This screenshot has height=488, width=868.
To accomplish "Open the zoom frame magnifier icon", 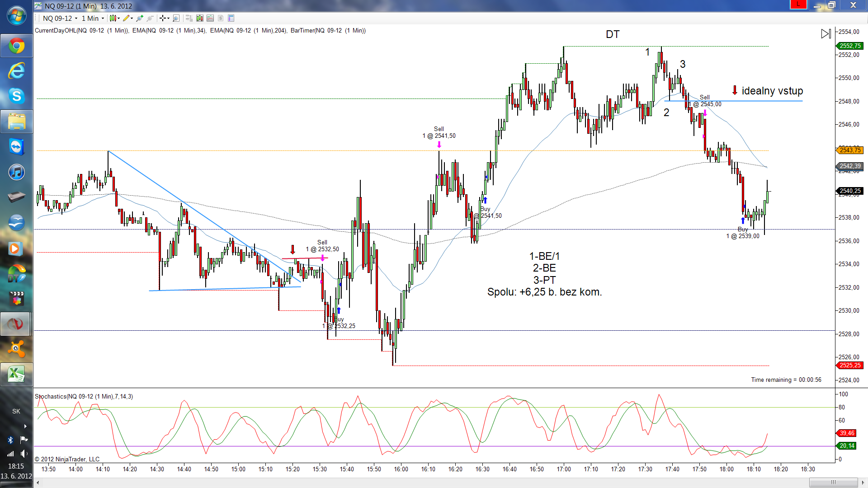I will (x=176, y=19).
